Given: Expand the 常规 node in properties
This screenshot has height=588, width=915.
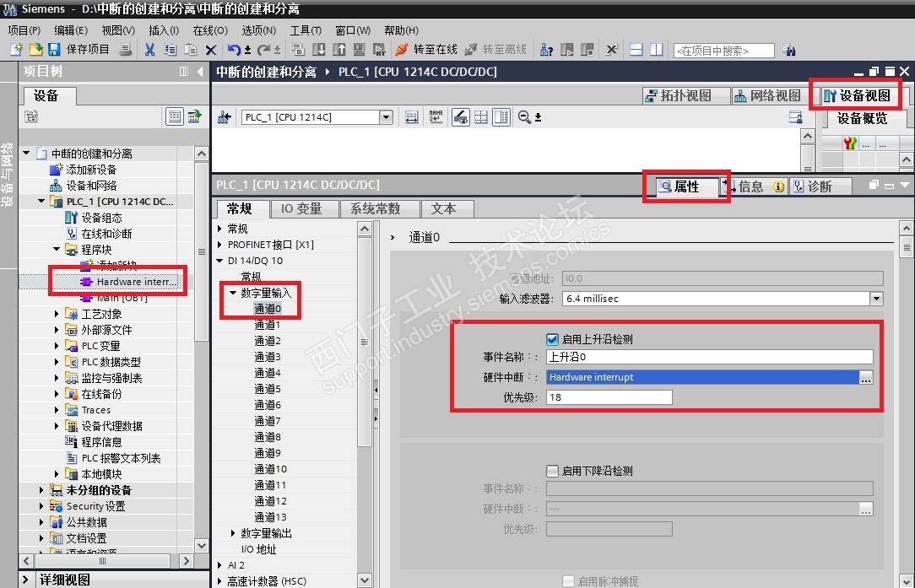Looking at the screenshot, I should click(219, 228).
